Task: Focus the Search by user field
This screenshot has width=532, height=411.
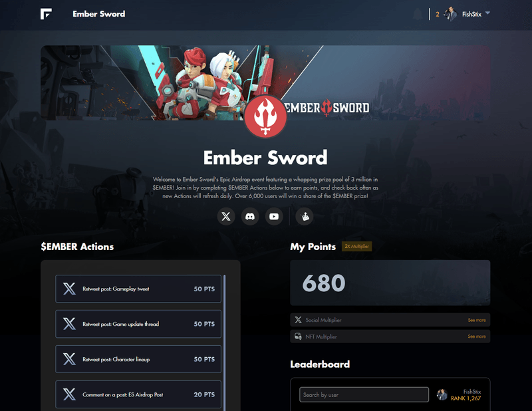Action: click(x=364, y=395)
